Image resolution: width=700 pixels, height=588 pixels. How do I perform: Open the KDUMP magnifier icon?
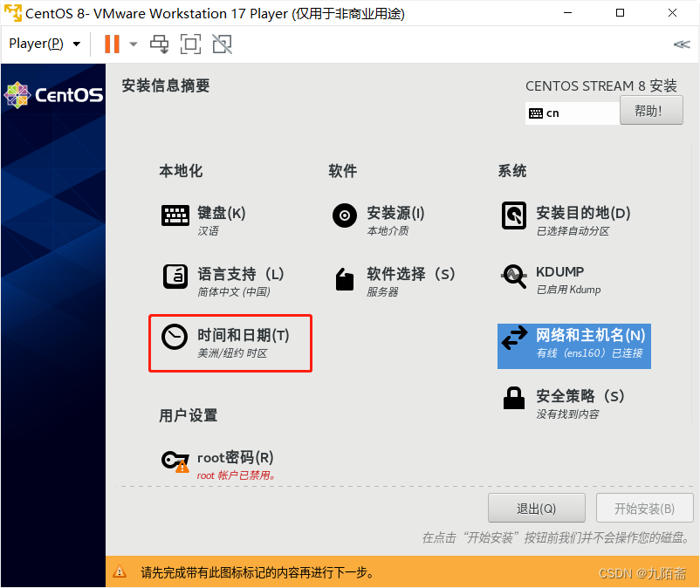point(514,277)
